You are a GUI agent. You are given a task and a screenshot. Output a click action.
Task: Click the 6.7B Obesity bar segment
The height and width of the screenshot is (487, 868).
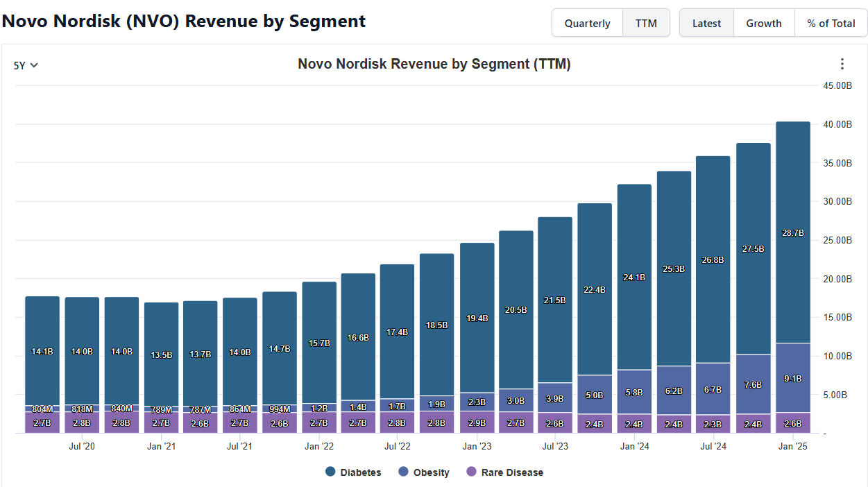pyautogui.click(x=713, y=389)
